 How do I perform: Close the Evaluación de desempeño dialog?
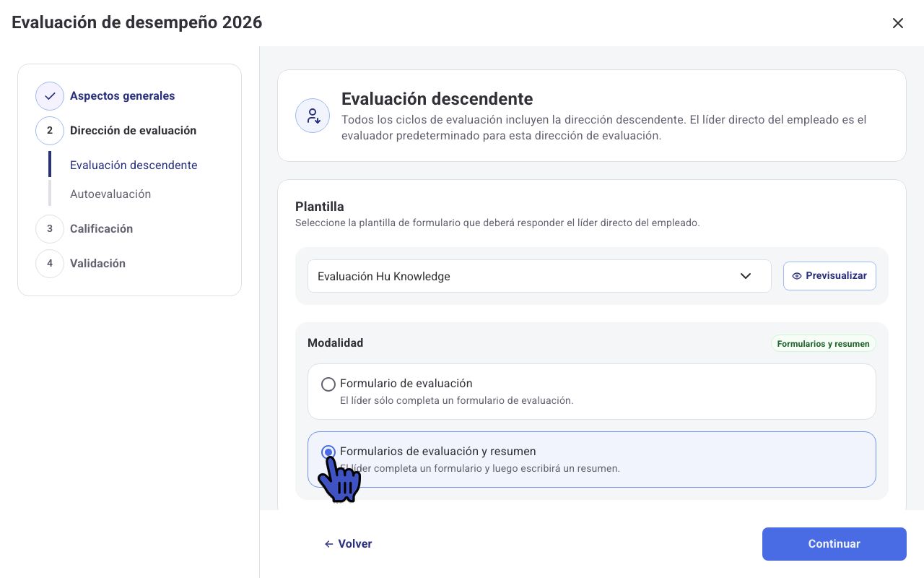[x=898, y=23]
